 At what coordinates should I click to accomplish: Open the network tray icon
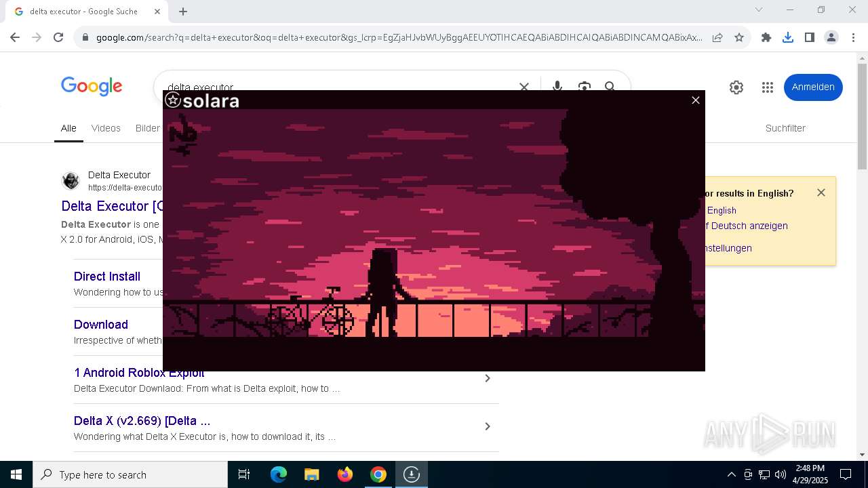[x=764, y=474]
